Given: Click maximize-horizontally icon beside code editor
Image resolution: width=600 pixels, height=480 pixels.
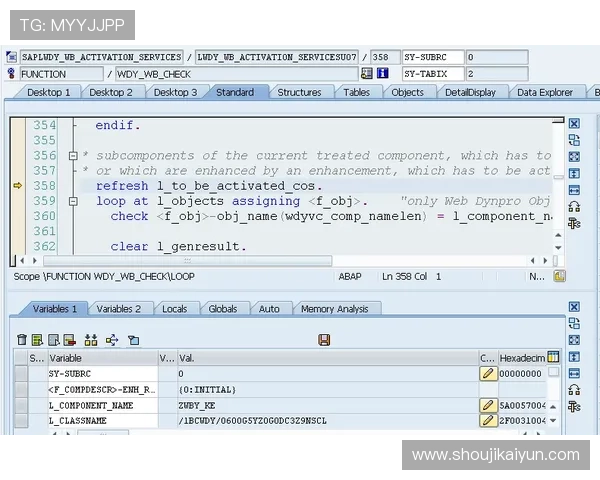Looking at the screenshot, I should click(574, 190).
